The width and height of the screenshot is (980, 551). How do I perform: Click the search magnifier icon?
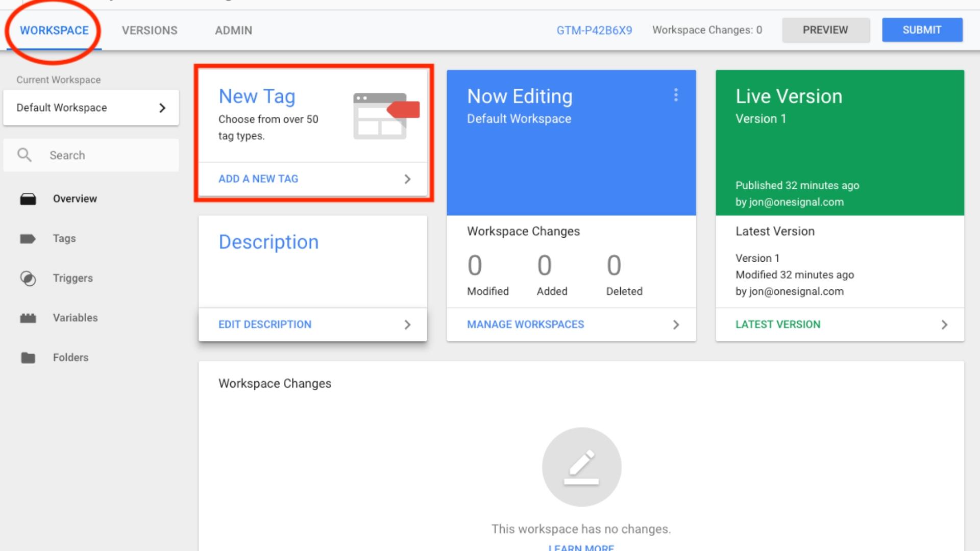24,155
